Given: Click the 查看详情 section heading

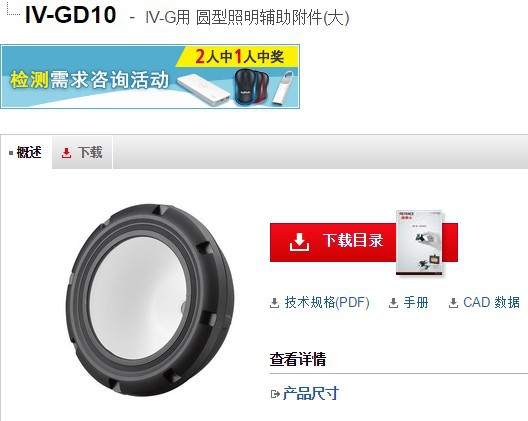Looking at the screenshot, I should pos(298,359).
